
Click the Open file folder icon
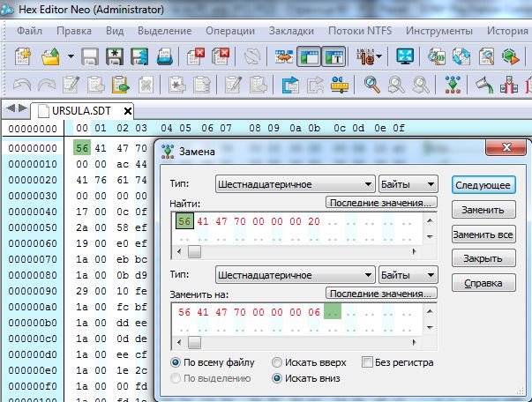coord(50,56)
